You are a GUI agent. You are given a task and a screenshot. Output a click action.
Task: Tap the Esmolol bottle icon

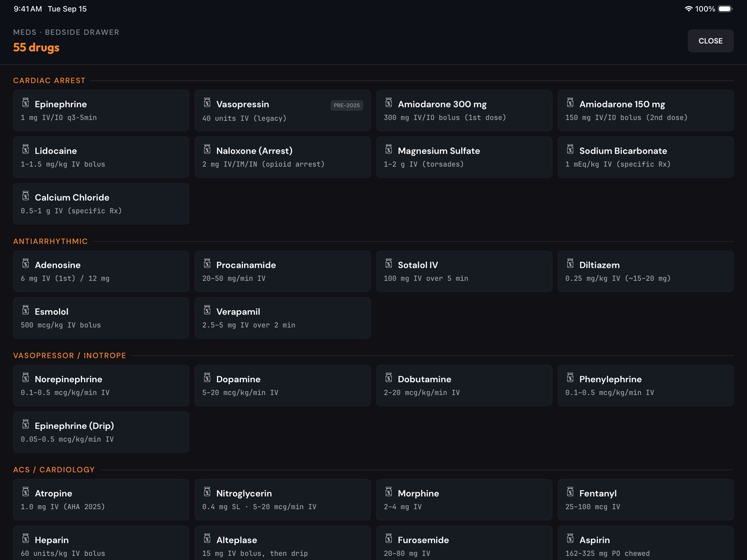(x=26, y=310)
